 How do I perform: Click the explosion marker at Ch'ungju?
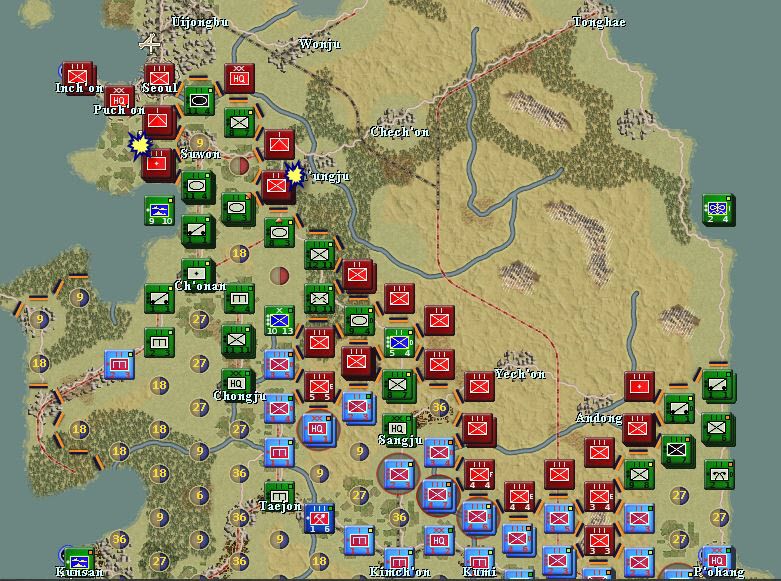[x=294, y=174]
